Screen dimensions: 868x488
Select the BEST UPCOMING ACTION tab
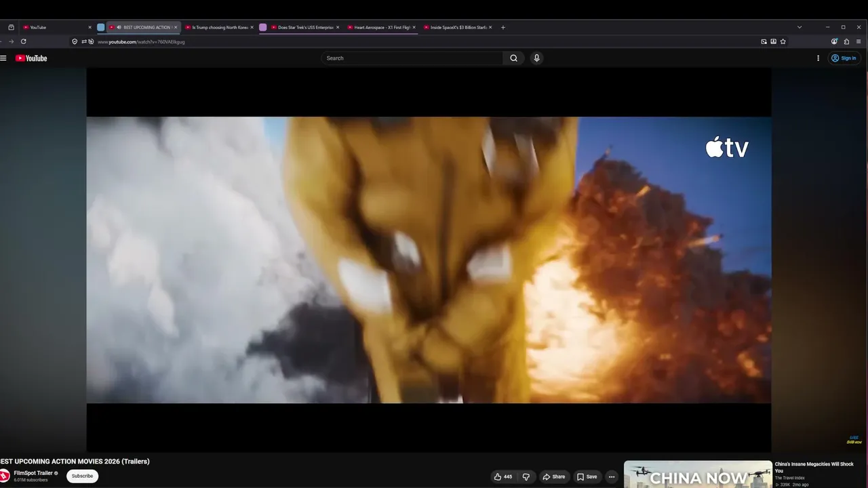pos(144,27)
